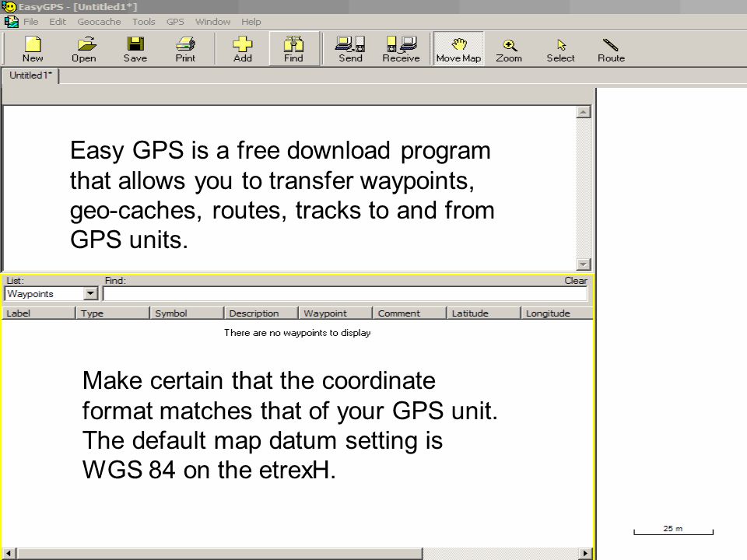Sort by the Waypoint column header

point(336,313)
